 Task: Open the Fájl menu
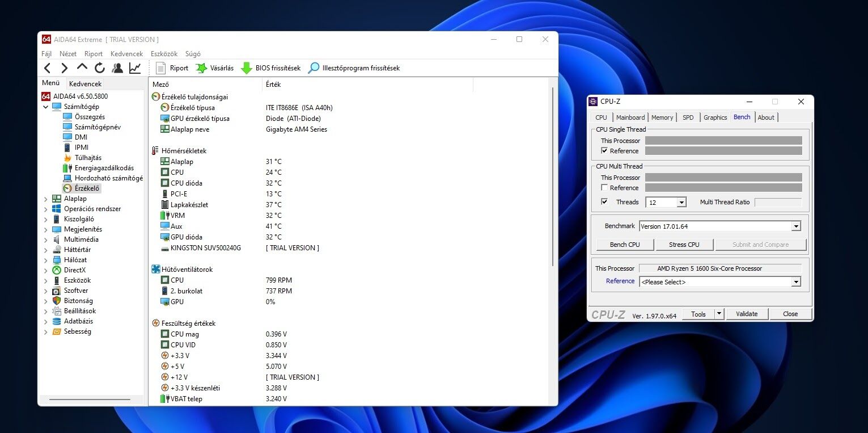(46, 54)
